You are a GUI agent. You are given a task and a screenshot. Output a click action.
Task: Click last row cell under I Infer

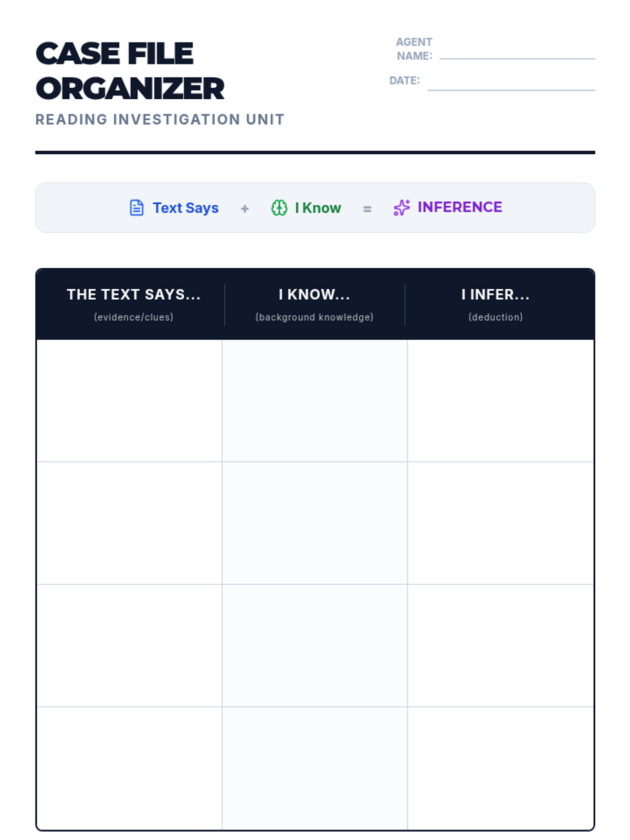(500, 768)
